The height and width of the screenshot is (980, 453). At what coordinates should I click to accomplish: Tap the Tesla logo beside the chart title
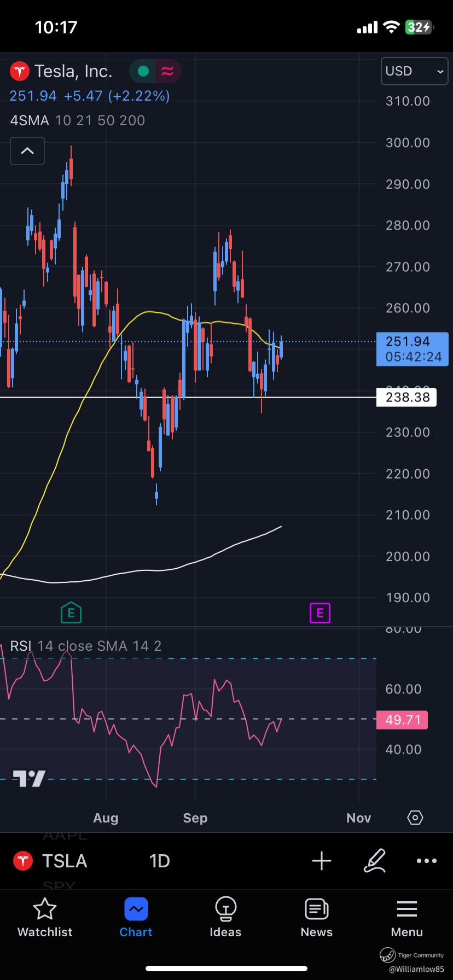click(x=20, y=71)
